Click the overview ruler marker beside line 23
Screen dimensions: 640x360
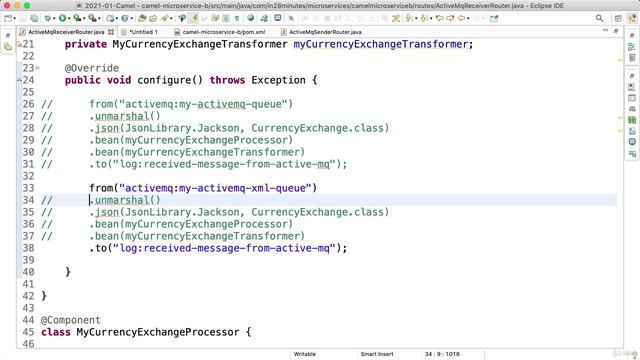pyautogui.click(x=620, y=60)
